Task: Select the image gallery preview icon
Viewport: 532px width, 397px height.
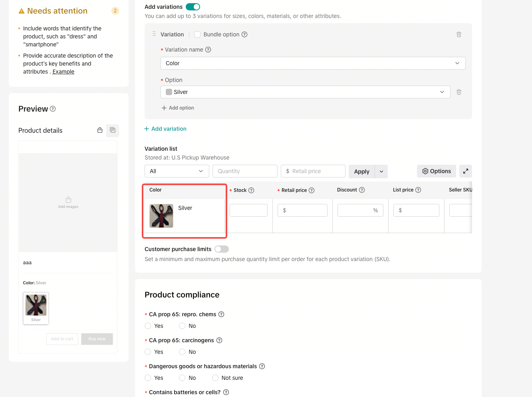Action: (x=113, y=130)
